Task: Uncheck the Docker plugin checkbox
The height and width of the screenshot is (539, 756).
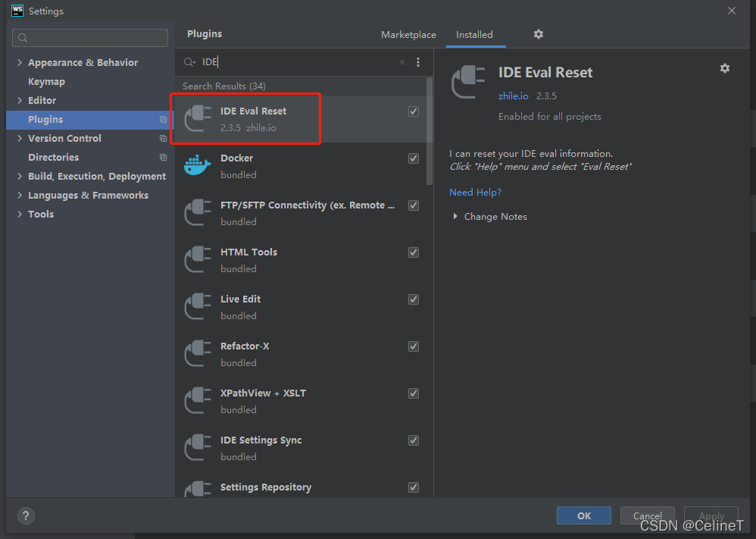Action: point(414,158)
